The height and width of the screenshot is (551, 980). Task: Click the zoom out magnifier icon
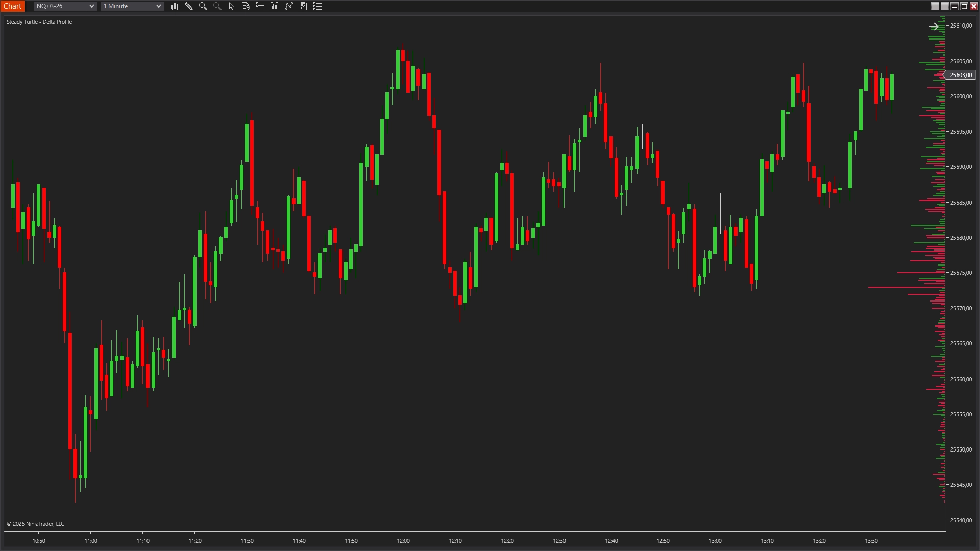217,6
